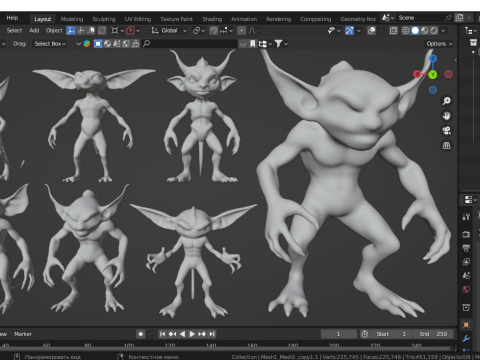Toggle auto keying record button
The height and width of the screenshot is (360, 480).
pyautogui.click(x=141, y=334)
